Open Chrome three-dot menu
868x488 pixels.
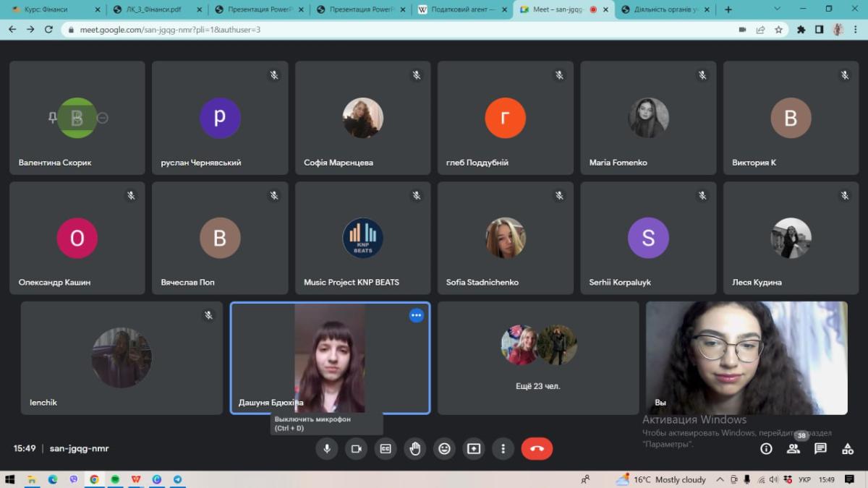[855, 30]
